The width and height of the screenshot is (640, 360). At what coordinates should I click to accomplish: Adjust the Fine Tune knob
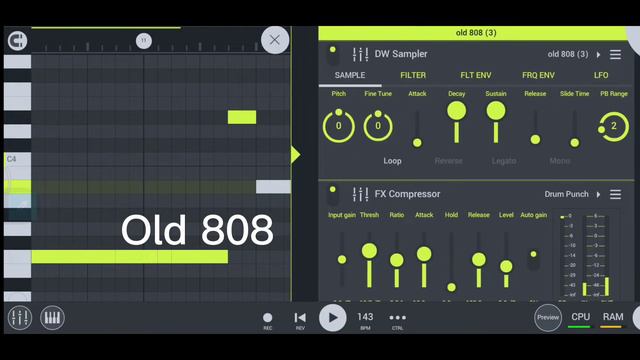click(x=378, y=125)
